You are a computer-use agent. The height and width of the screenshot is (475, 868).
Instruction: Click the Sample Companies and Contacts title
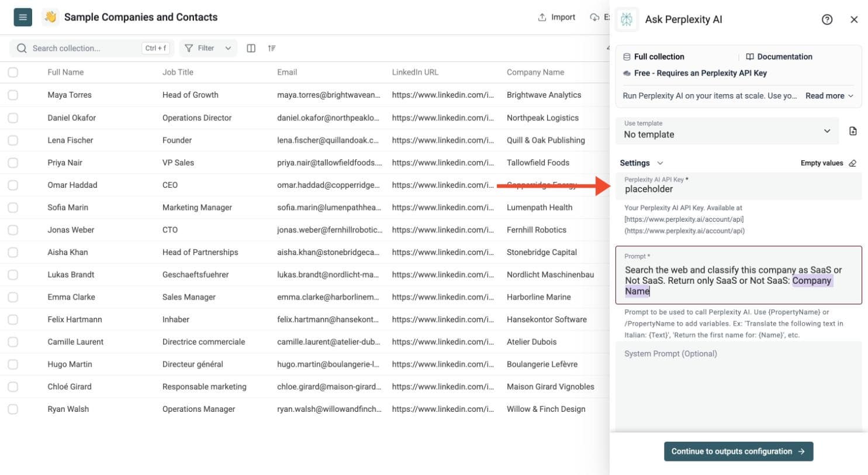tap(141, 17)
